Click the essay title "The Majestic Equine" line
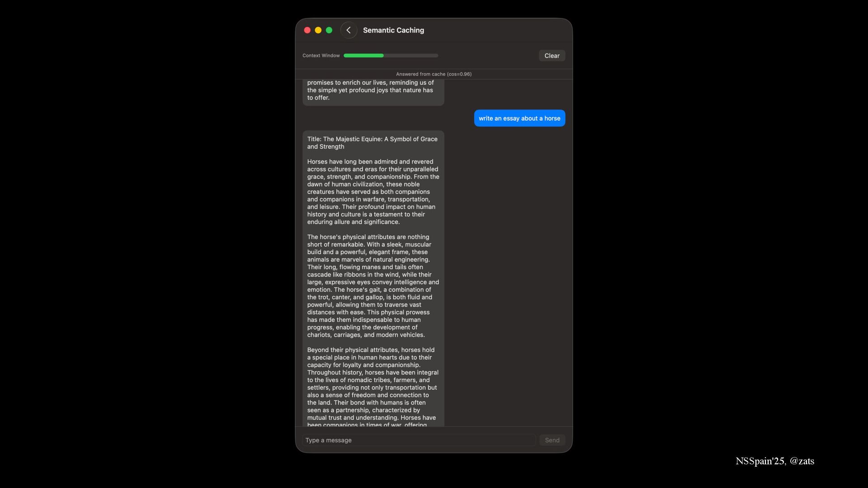 click(373, 143)
